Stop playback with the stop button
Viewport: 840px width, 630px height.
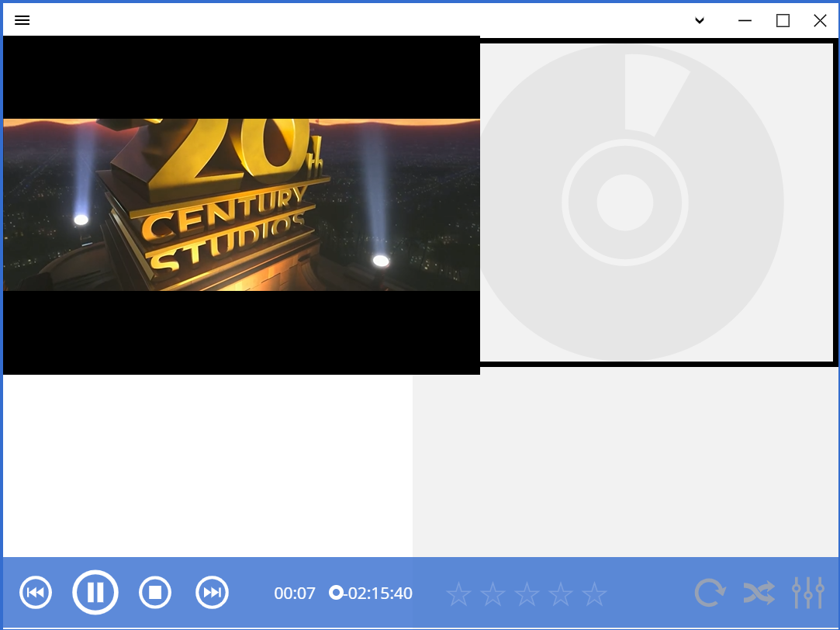(x=155, y=593)
